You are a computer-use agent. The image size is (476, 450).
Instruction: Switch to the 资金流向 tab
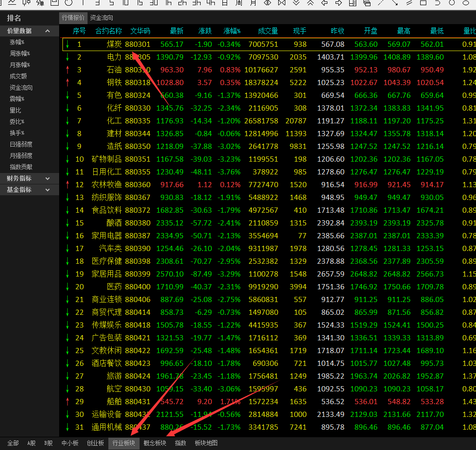(x=101, y=18)
